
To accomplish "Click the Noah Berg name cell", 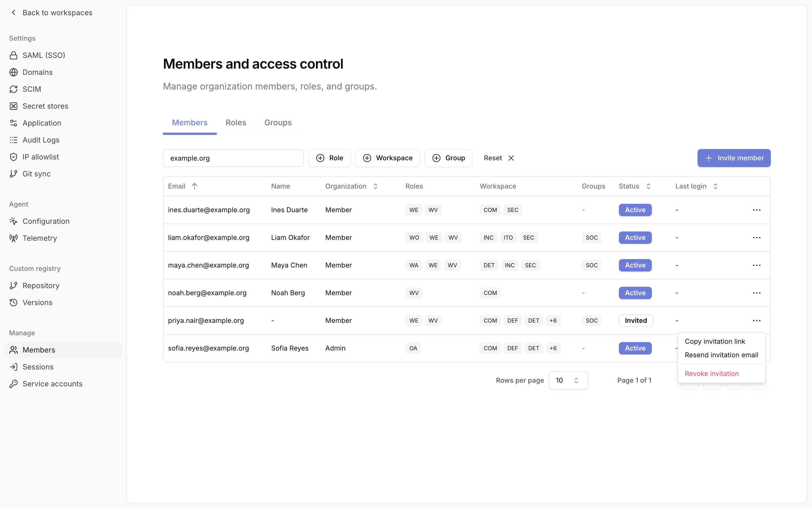I will coord(288,293).
